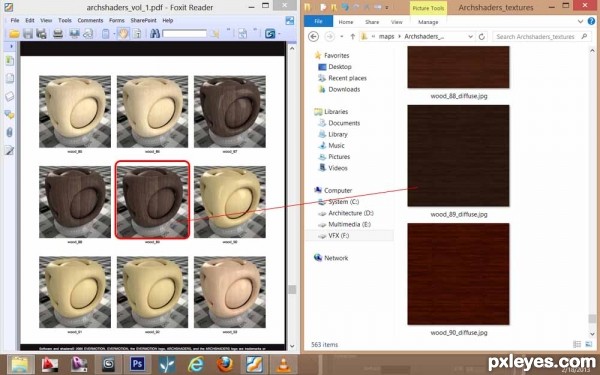Click the Foxit blue swirl logo icon

pos(270,34)
